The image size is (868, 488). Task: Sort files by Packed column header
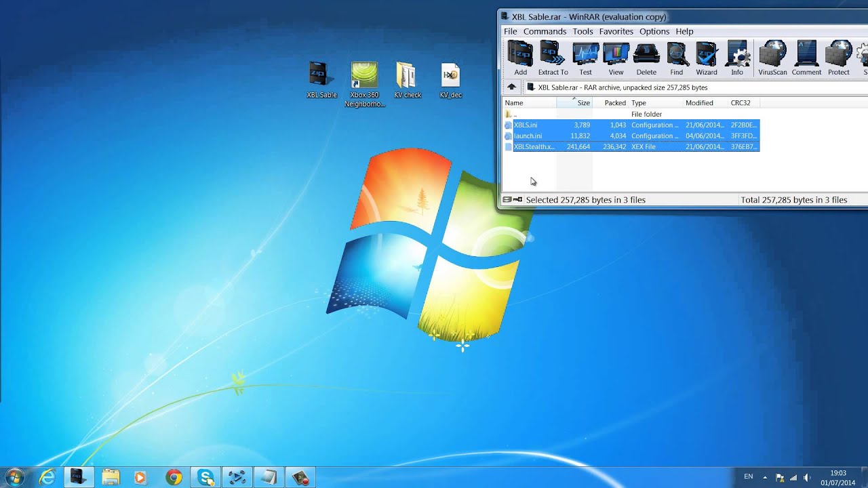[x=610, y=103]
